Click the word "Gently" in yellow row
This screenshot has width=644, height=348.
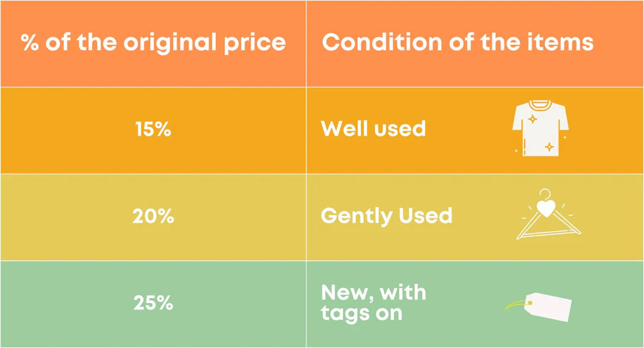click(x=357, y=217)
